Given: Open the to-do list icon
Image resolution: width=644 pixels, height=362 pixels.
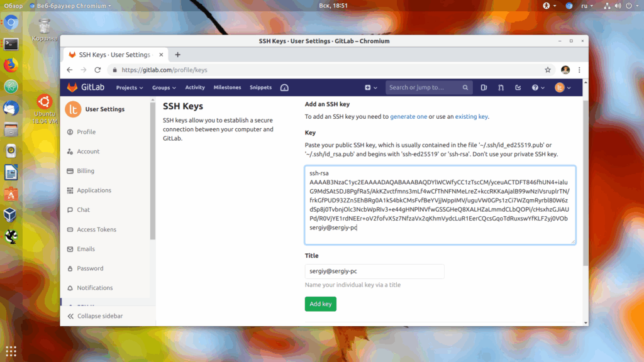Looking at the screenshot, I should click(x=518, y=87).
